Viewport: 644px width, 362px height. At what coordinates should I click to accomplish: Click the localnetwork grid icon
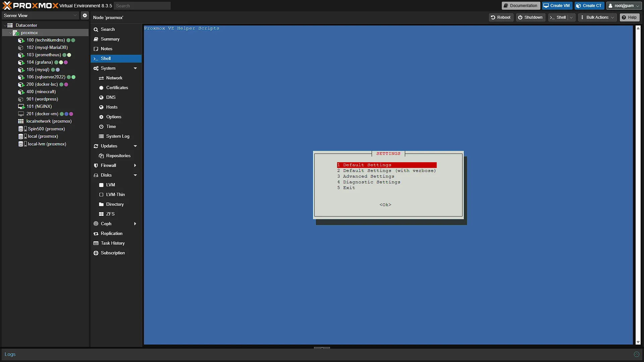[x=21, y=121]
